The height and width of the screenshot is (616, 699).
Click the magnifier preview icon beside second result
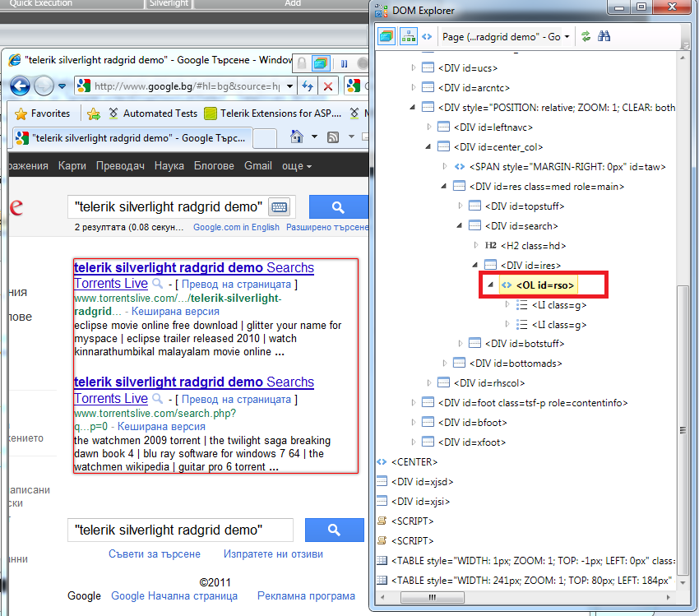click(x=158, y=399)
